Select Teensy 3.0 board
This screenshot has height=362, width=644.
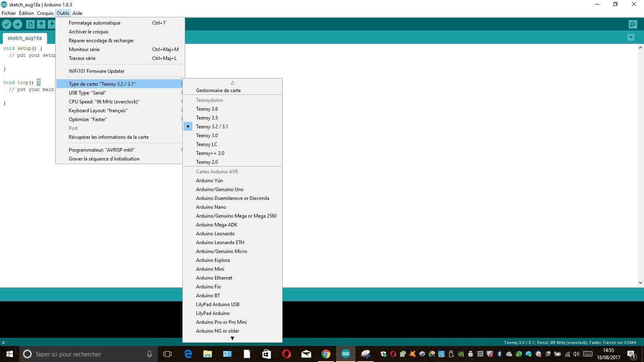[232, 136]
